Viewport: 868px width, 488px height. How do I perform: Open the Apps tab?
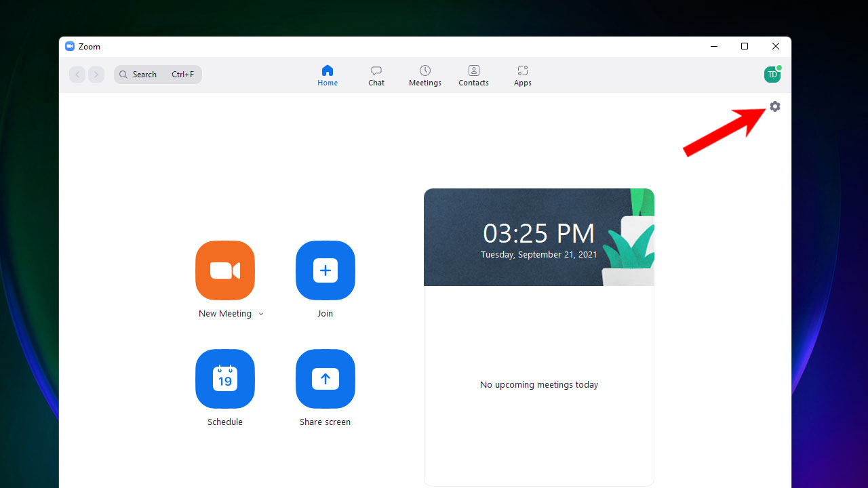coord(522,75)
